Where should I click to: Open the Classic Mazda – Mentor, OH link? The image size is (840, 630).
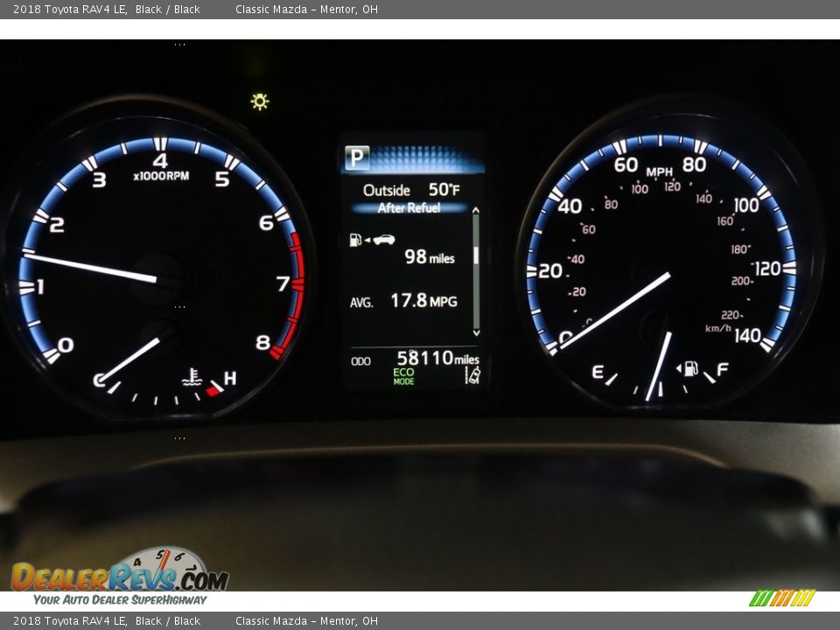306,10
